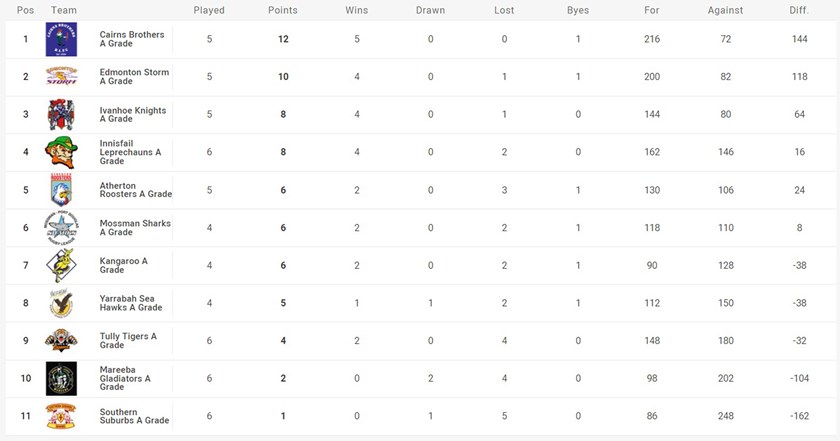Open the Edmonton Storm A Grade team link

coord(134,77)
